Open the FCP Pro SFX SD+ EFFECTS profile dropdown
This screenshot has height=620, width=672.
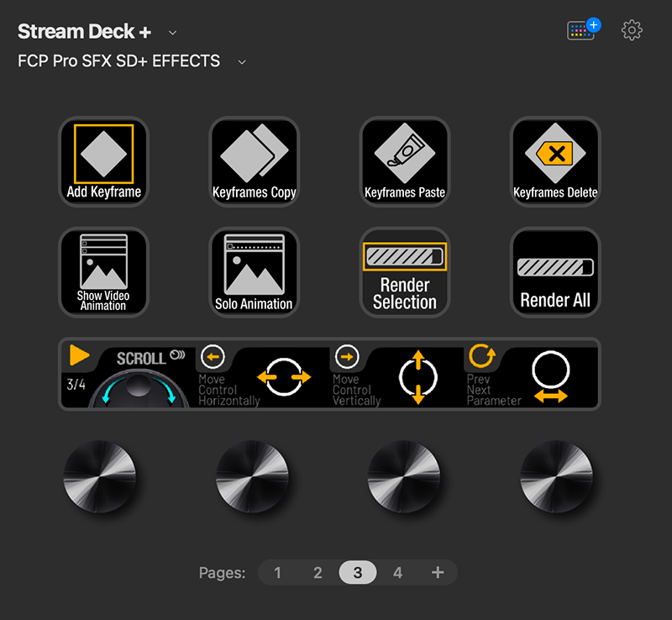(241, 61)
